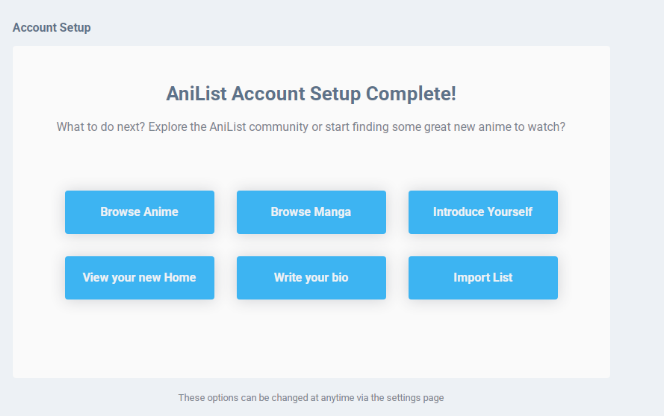Screen dimensions: 664x416
Task: Click the middle button in bottom row
Action: coord(311,277)
